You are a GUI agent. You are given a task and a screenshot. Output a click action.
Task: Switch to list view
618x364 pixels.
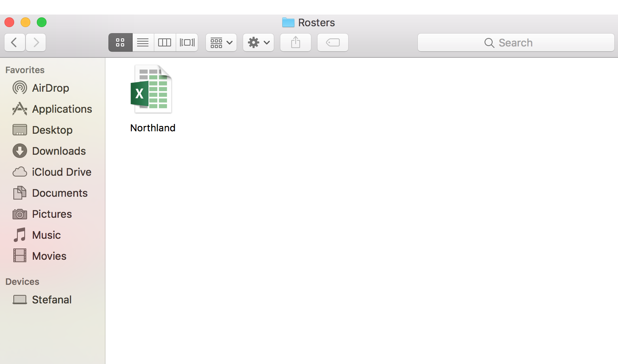(x=143, y=42)
